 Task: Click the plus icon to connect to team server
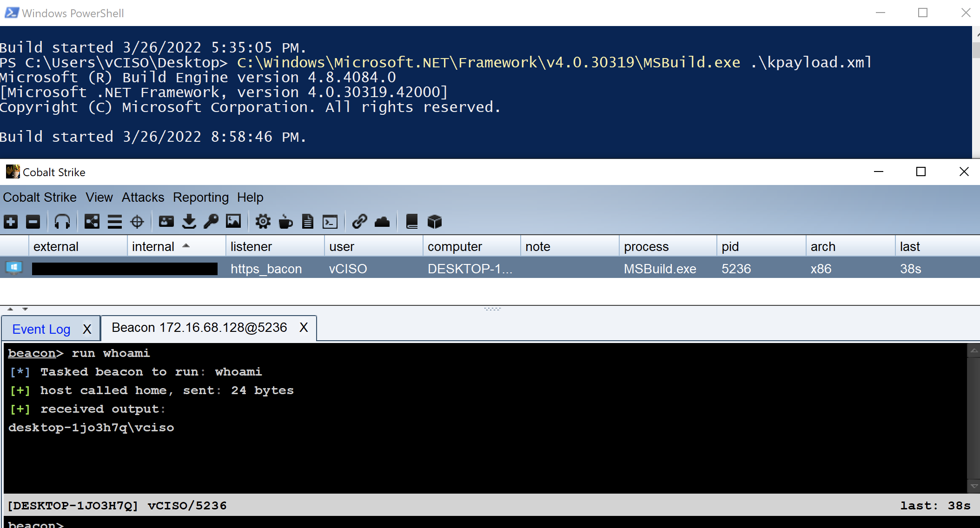tap(11, 222)
